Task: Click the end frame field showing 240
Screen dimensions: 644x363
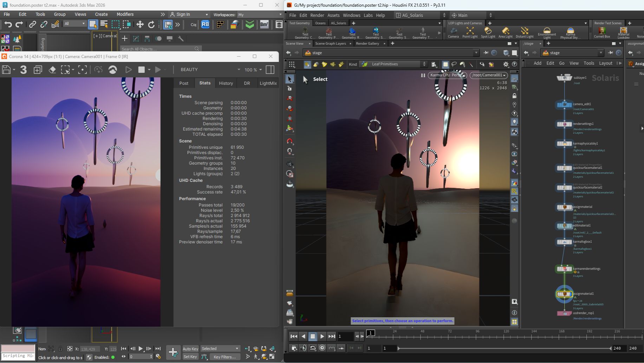Action: pyautogui.click(x=617, y=348)
